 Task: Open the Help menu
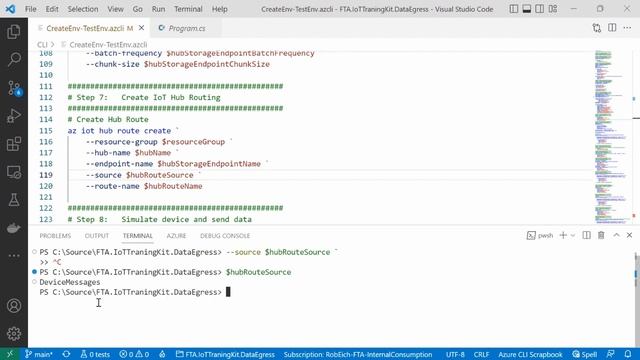point(220,9)
